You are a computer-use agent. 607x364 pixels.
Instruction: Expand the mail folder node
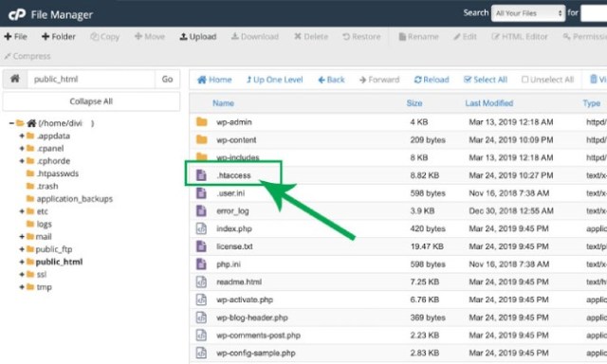(22, 237)
